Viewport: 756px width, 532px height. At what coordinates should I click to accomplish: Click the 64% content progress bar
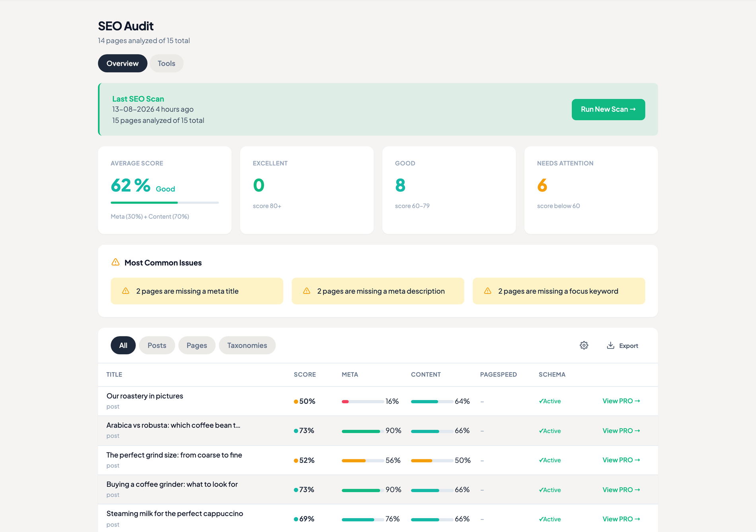click(432, 402)
